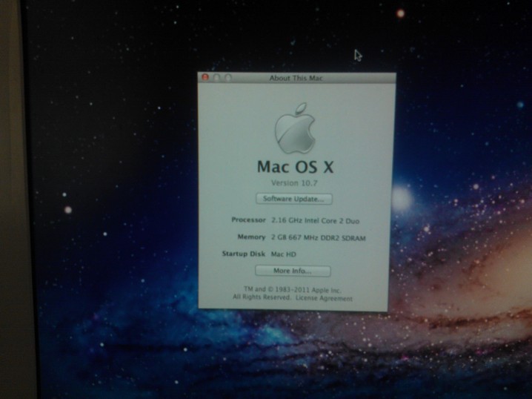Screen dimensions: 532x399
Task: Click the About This Mac title bar
Action: click(x=297, y=78)
